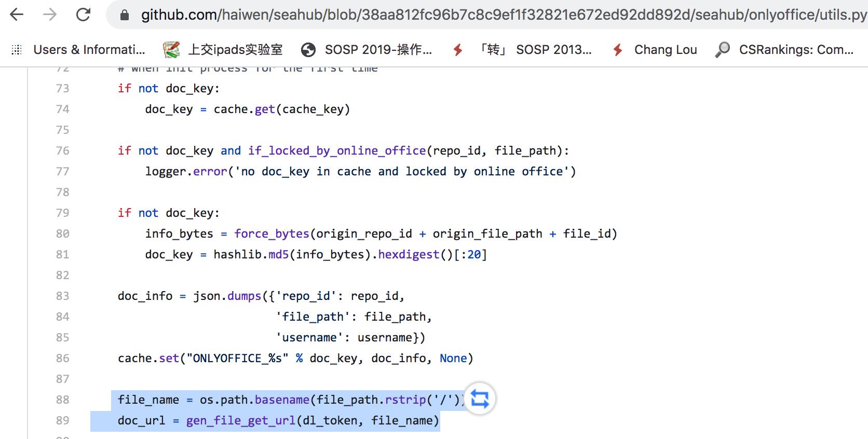Go forward to the next page

50,15
